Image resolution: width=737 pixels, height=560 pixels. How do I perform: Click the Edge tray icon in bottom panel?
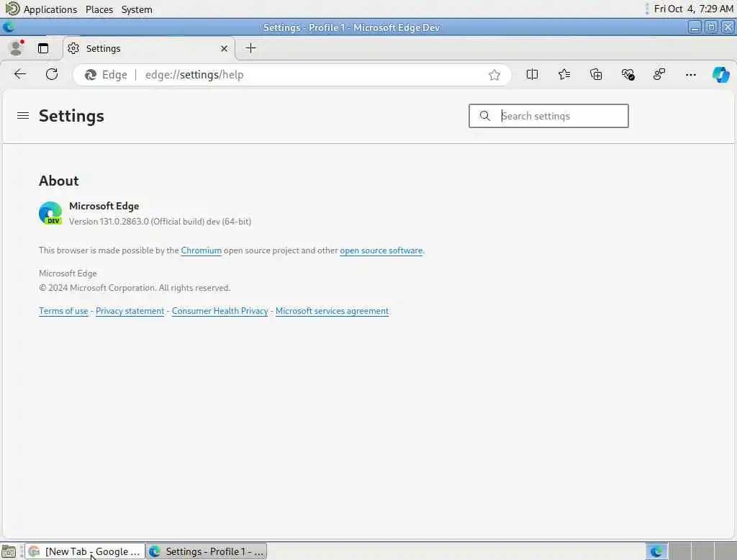tap(656, 551)
